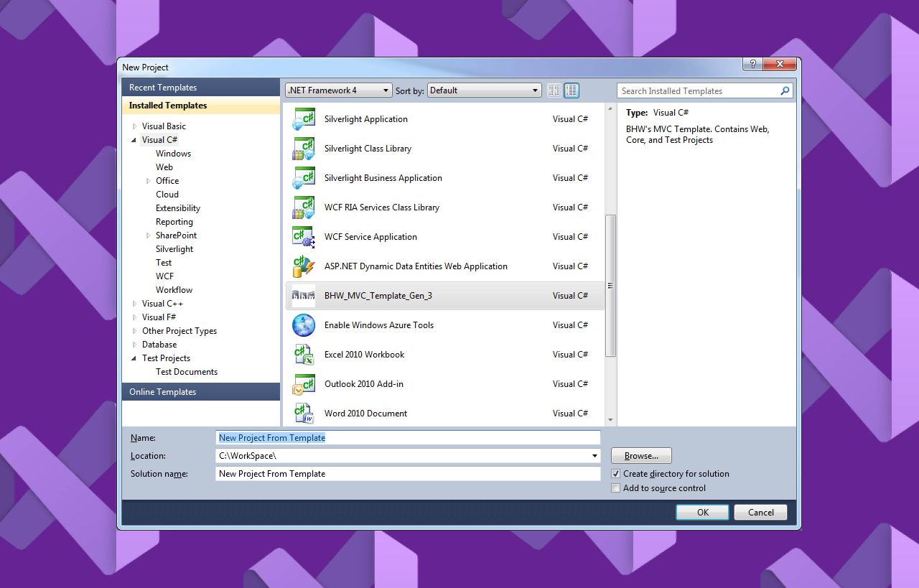This screenshot has width=919, height=588.
Task: Select the Windows category
Action: click(x=173, y=154)
